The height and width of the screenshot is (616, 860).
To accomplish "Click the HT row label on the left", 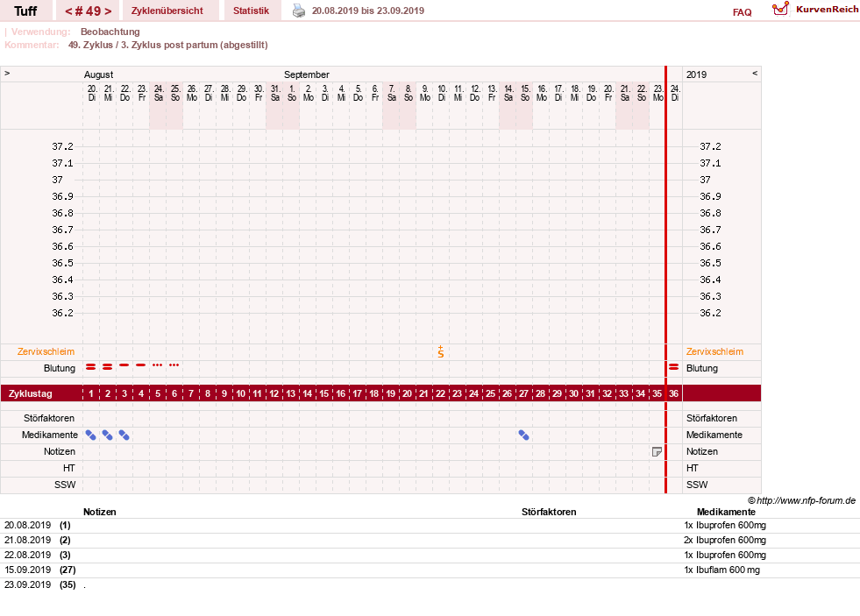I will [68, 468].
